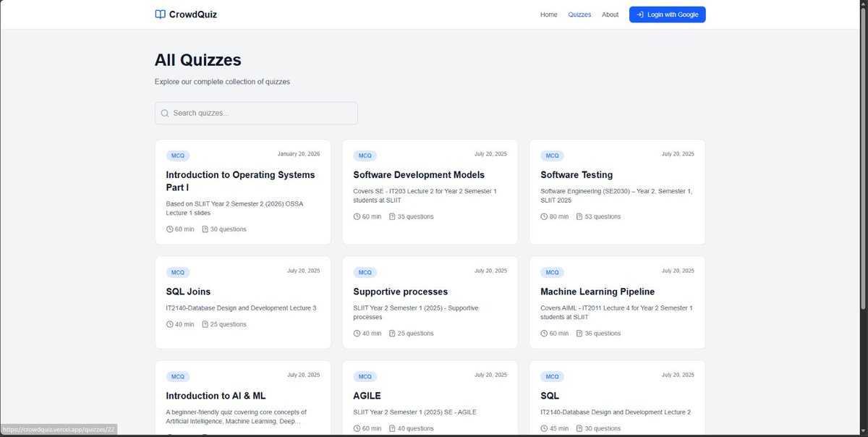Click the clock icon beside 45 min
The height and width of the screenshot is (437, 868).
(x=544, y=428)
